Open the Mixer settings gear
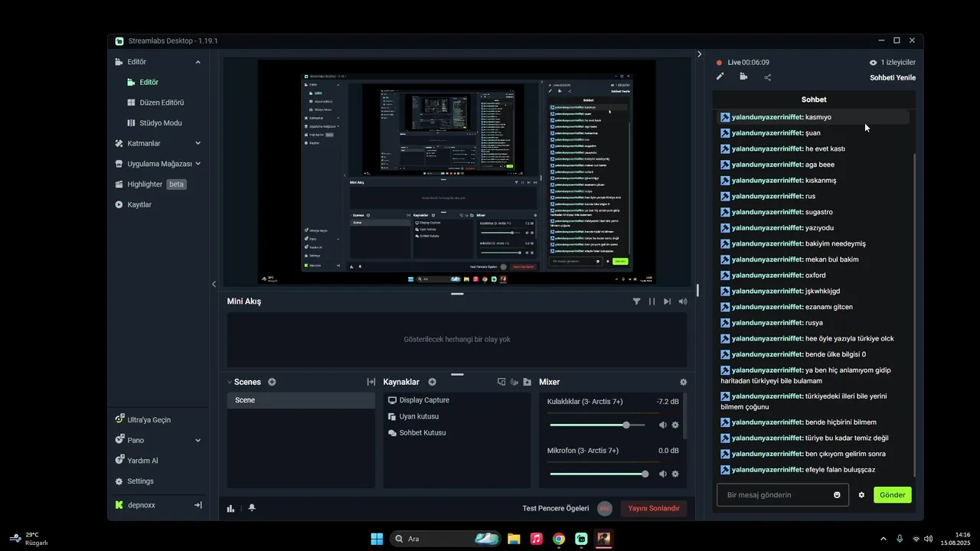Image resolution: width=980 pixels, height=551 pixels. point(683,382)
